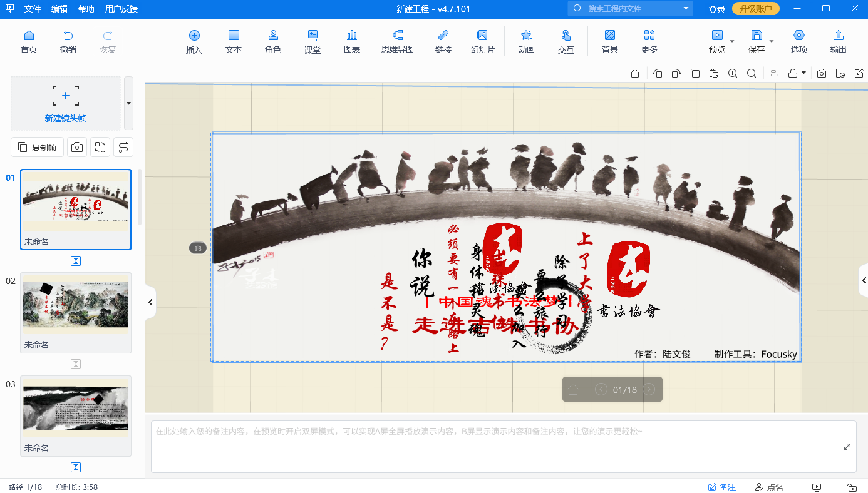Click the rotate counterclockwise icon on the canvas toolbar
This screenshot has width=868, height=493.
coord(658,73)
